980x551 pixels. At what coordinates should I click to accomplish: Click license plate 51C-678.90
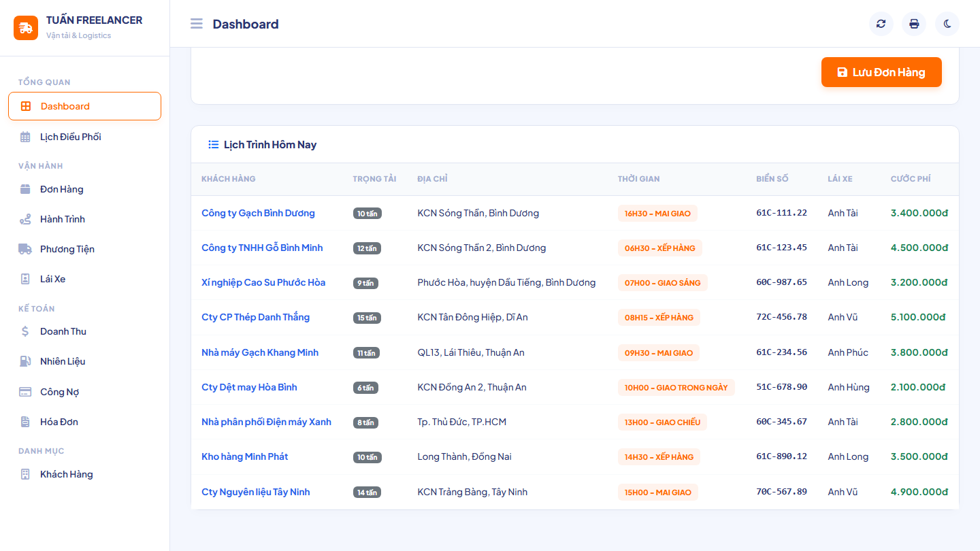pyautogui.click(x=781, y=387)
